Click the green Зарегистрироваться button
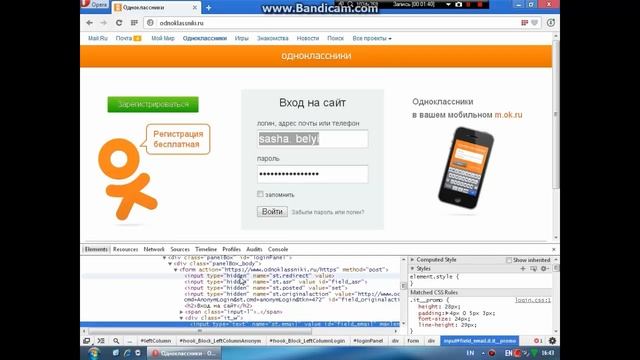 pyautogui.click(x=153, y=104)
